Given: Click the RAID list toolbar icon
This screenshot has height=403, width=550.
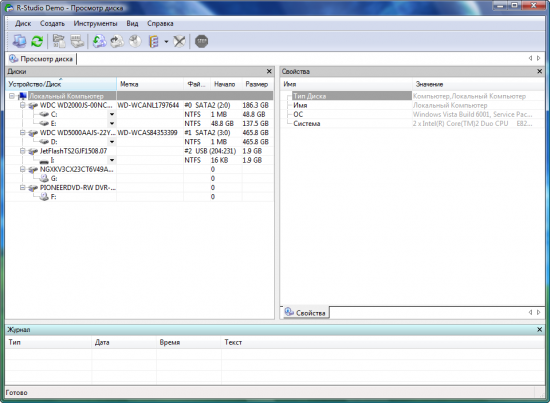Looking at the screenshot, I should pos(153,41).
